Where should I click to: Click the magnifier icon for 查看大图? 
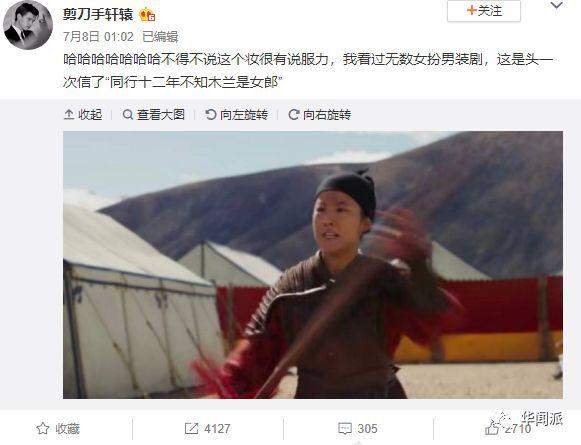tap(127, 114)
